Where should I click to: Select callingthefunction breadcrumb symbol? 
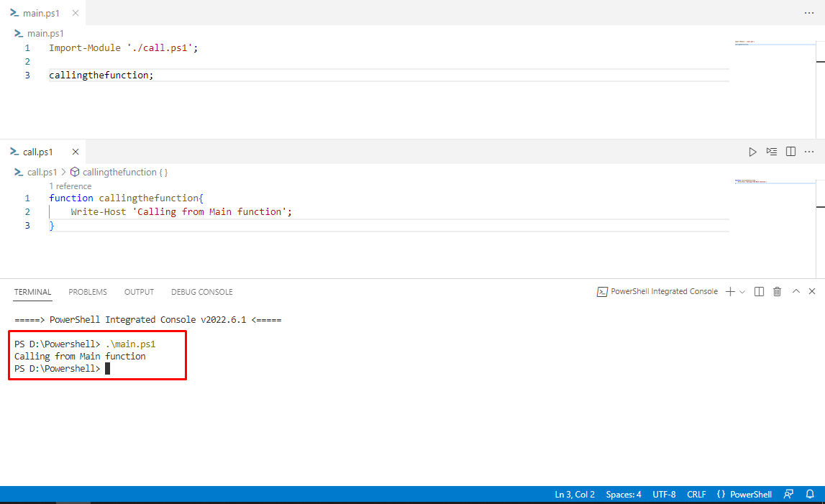pyautogui.click(x=119, y=173)
